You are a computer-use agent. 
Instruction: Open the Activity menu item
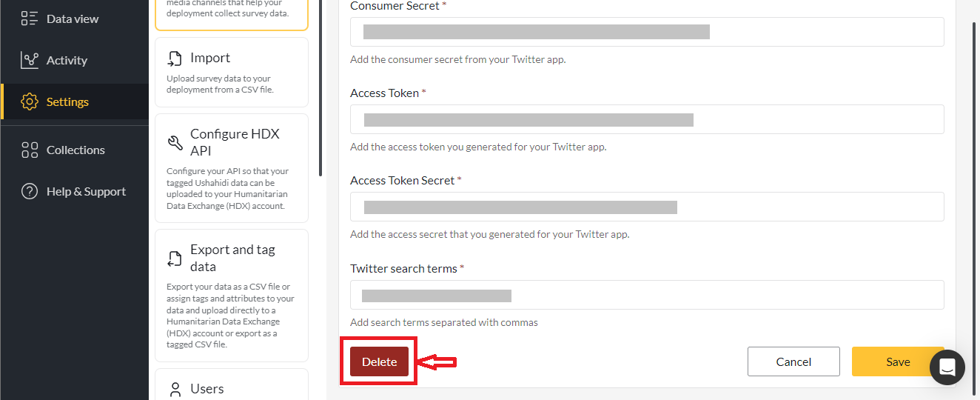pos(67,60)
